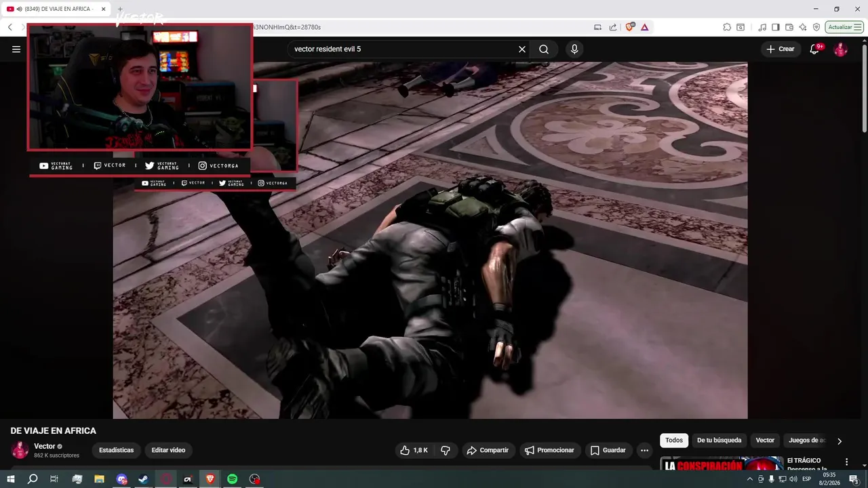Viewport: 868px width, 488px height.
Task: Click the tab search icon in toolbar
Action: pyautogui.click(x=741, y=27)
